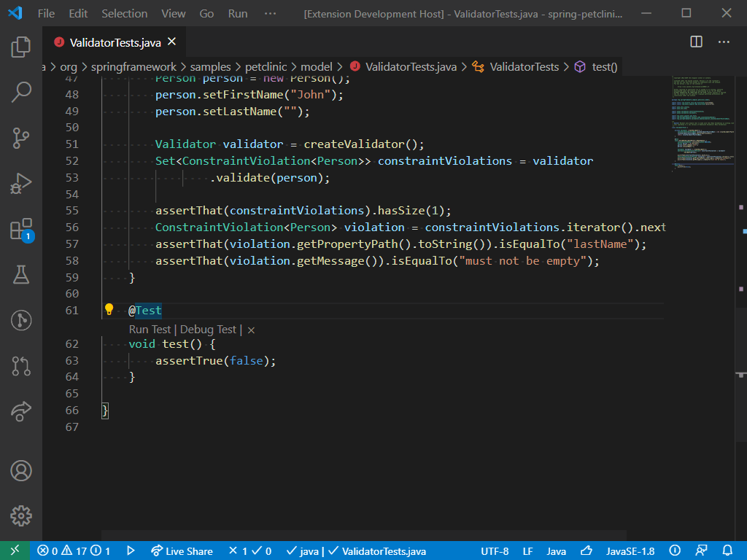Open the Manage gear icon
Screen dimensions: 747x560
pos(21,516)
